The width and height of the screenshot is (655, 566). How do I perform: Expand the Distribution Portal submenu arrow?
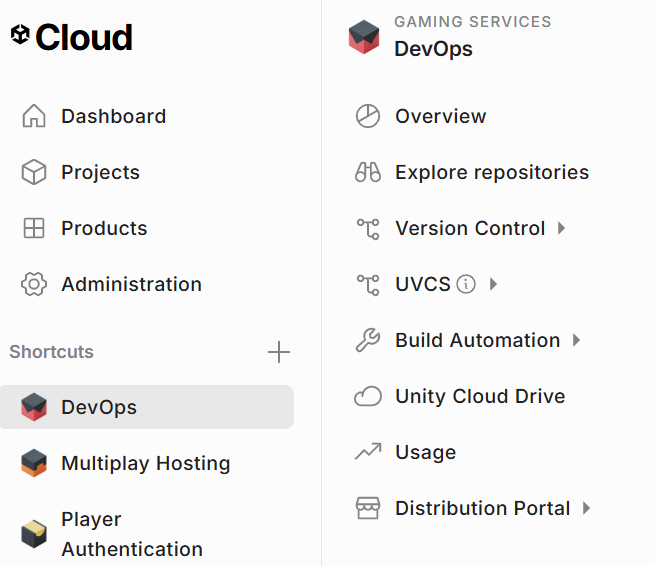pos(587,508)
